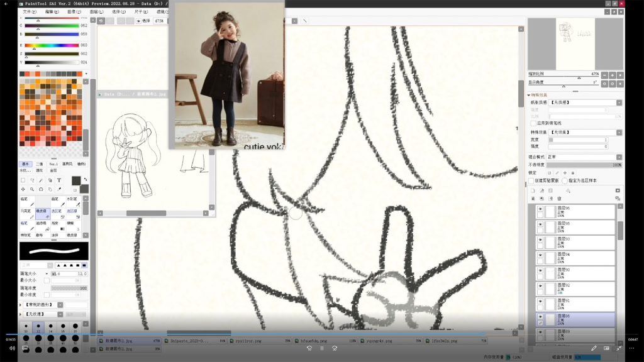The image size is (644, 362).
Task: Pause the video playback
Action: [322, 348]
